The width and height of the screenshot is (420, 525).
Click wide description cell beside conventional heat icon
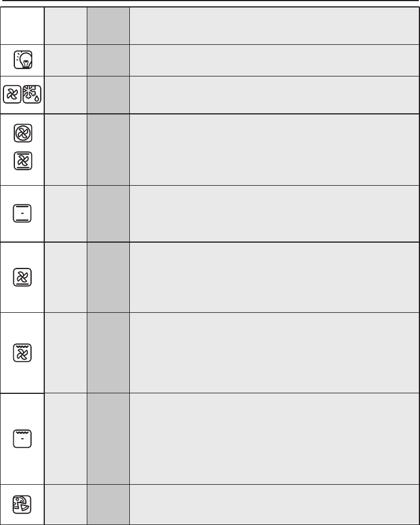tap(273, 213)
